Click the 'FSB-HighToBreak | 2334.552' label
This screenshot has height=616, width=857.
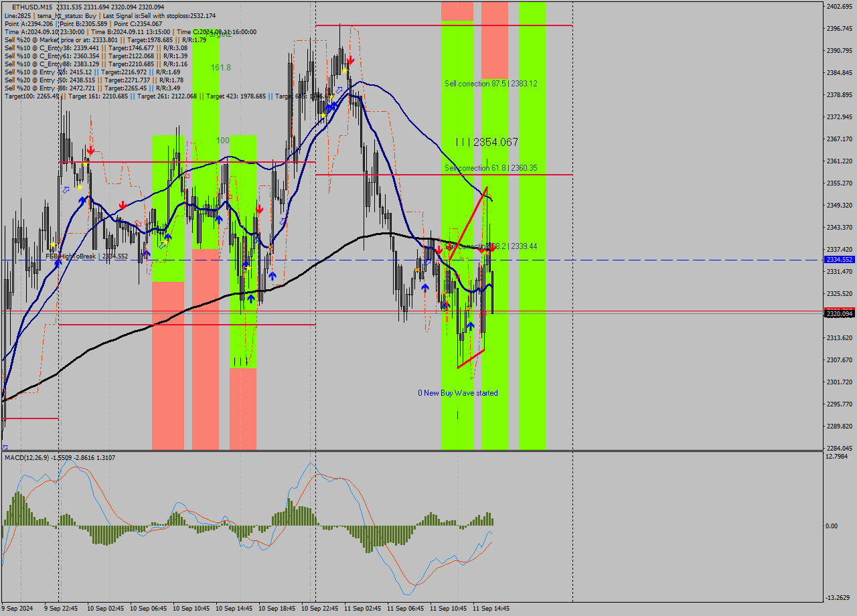coord(86,256)
